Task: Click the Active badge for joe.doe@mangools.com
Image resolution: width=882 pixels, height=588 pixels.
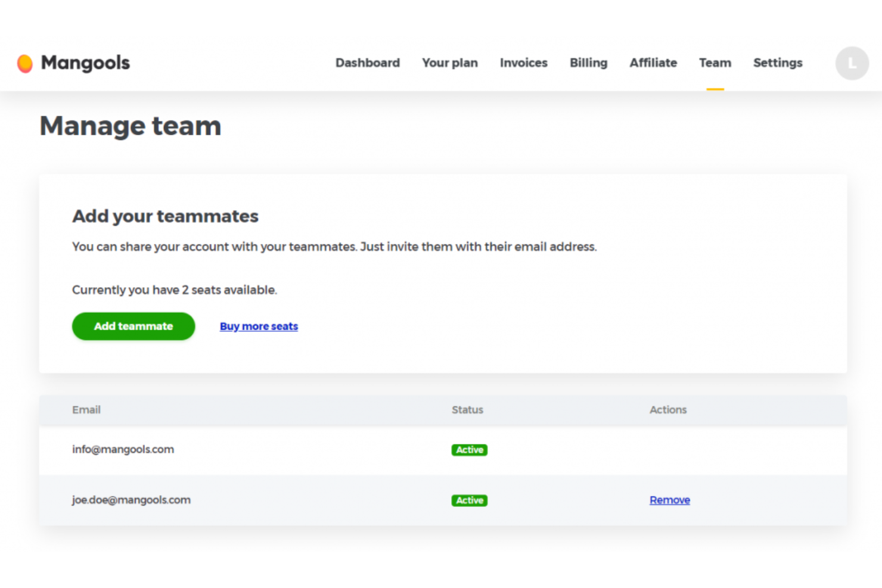Action: point(469,500)
